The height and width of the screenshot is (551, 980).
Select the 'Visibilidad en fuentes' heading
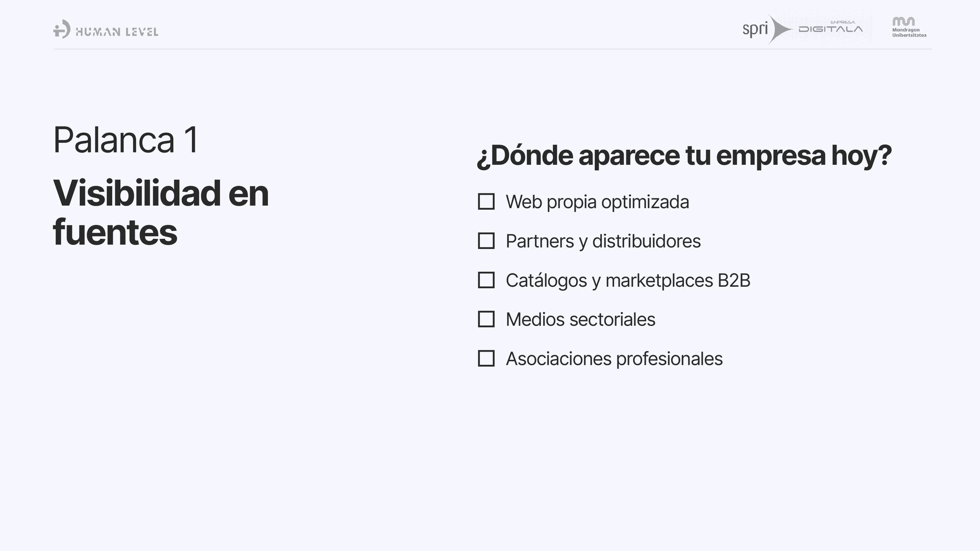[160, 213]
